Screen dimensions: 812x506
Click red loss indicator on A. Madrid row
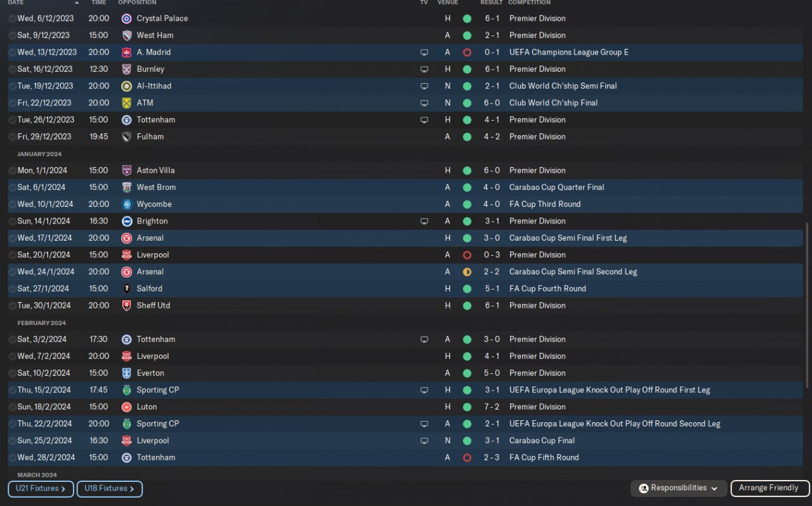(x=468, y=53)
